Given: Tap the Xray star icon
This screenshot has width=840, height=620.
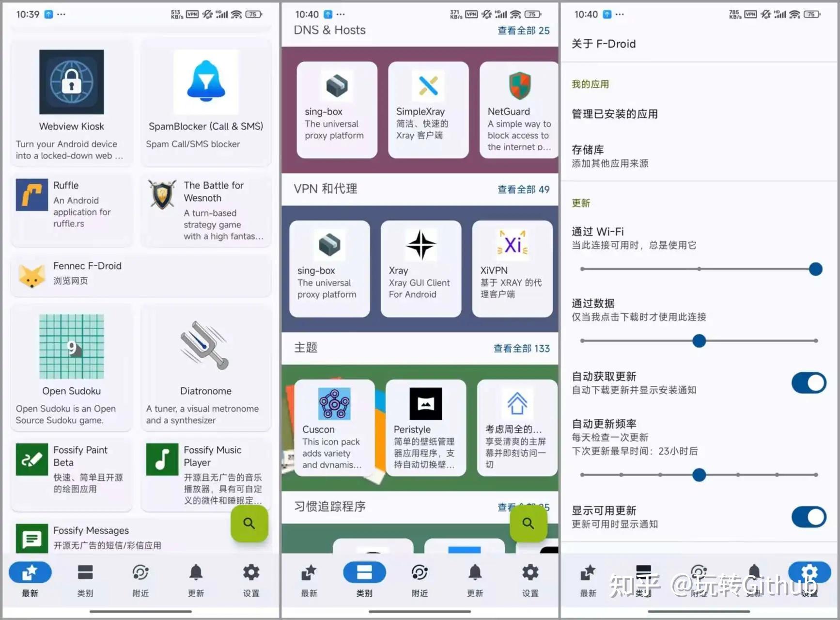Looking at the screenshot, I should click(421, 244).
